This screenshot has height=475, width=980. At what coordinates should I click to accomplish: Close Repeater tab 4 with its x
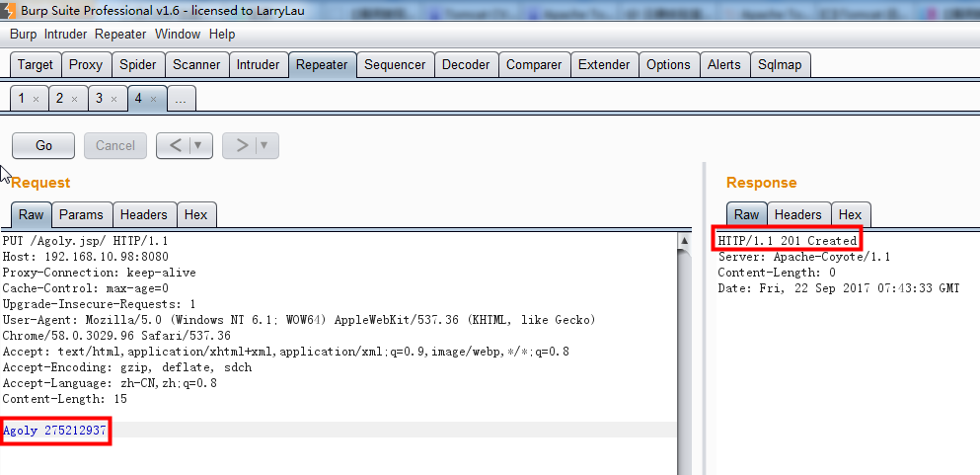[154, 100]
